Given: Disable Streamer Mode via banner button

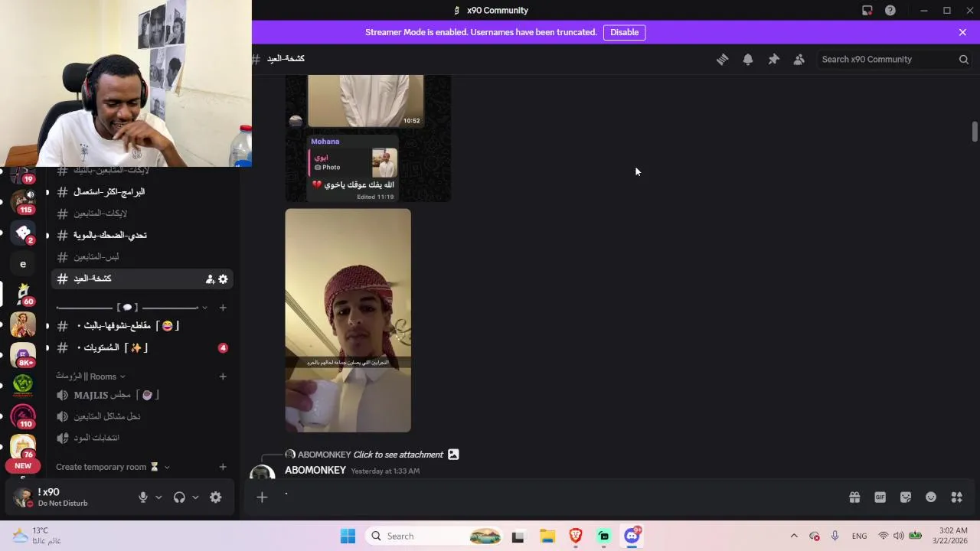Looking at the screenshot, I should [624, 32].
